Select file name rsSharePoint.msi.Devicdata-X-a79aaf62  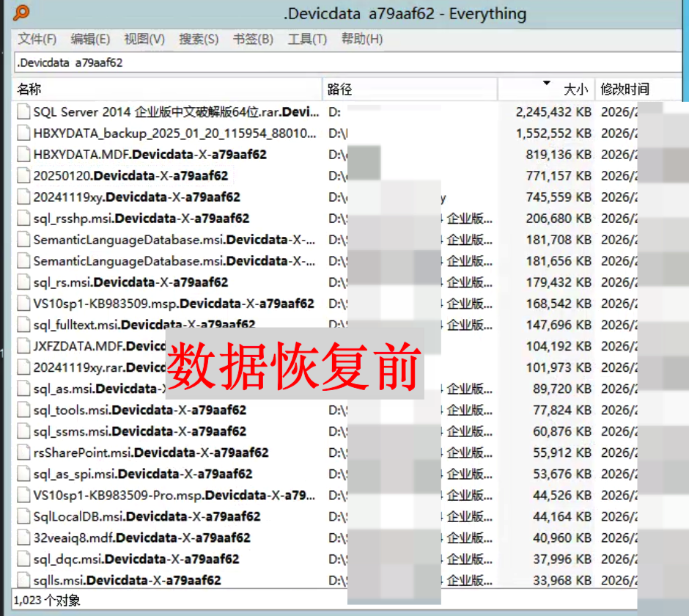151,452
